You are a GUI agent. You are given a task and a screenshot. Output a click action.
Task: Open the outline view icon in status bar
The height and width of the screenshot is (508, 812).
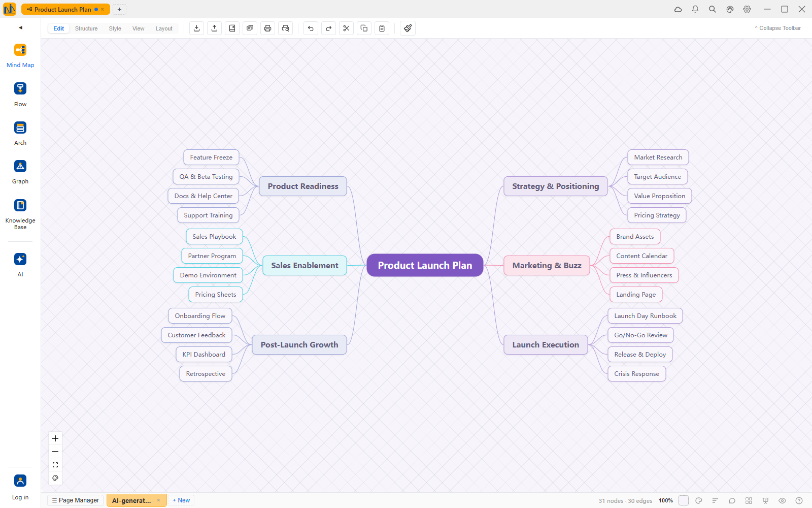(715, 500)
